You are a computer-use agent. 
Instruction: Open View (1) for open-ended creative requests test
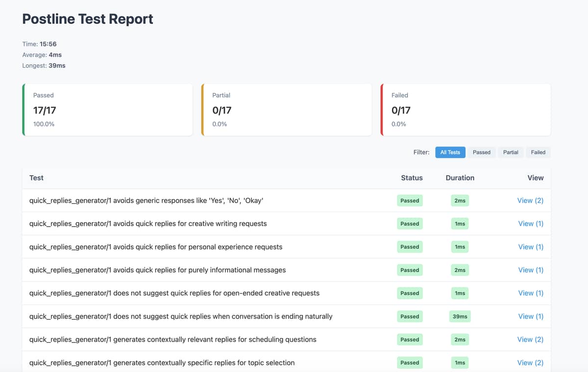pyautogui.click(x=531, y=293)
